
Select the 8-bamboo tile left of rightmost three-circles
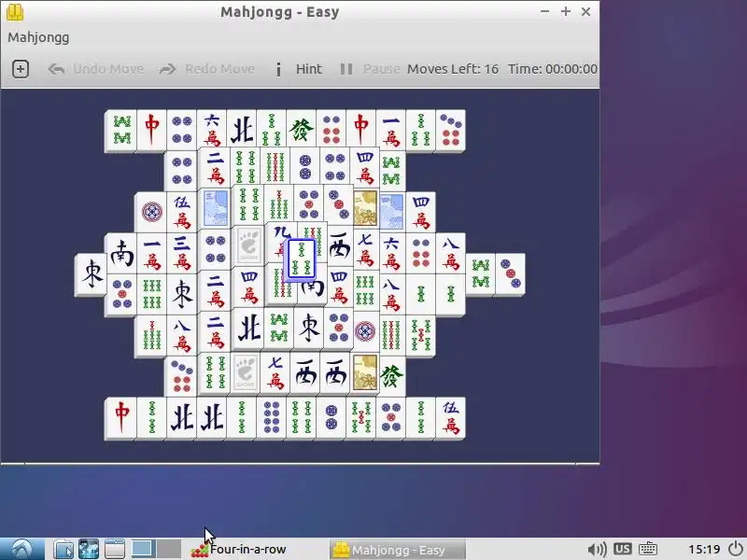[x=481, y=274]
